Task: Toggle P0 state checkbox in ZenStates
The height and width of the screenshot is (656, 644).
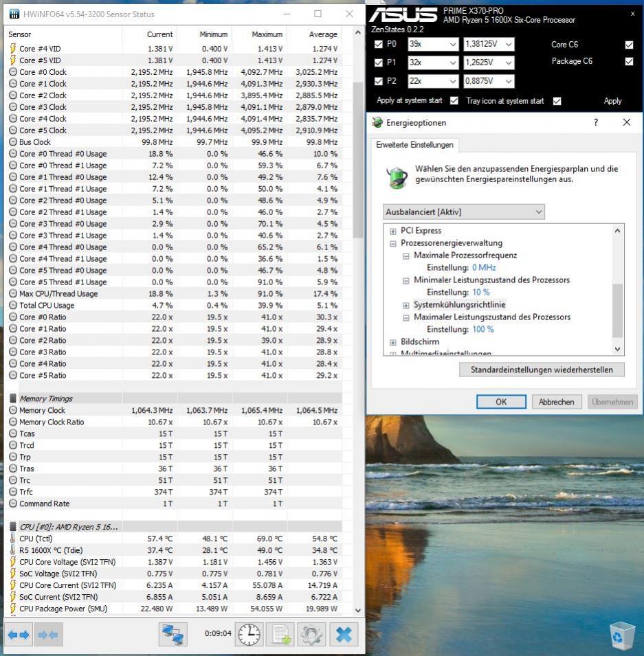Action: click(x=379, y=45)
